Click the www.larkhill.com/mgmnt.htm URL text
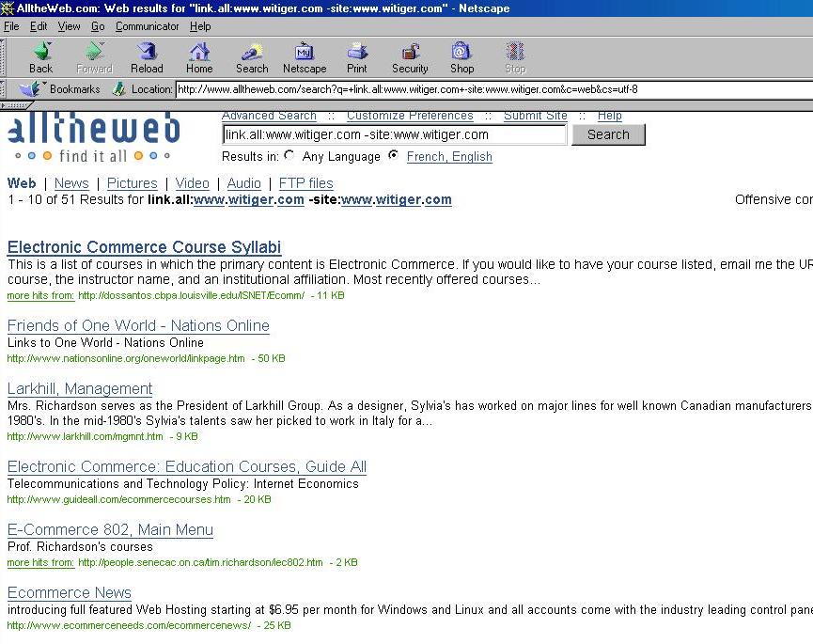 click(x=85, y=436)
